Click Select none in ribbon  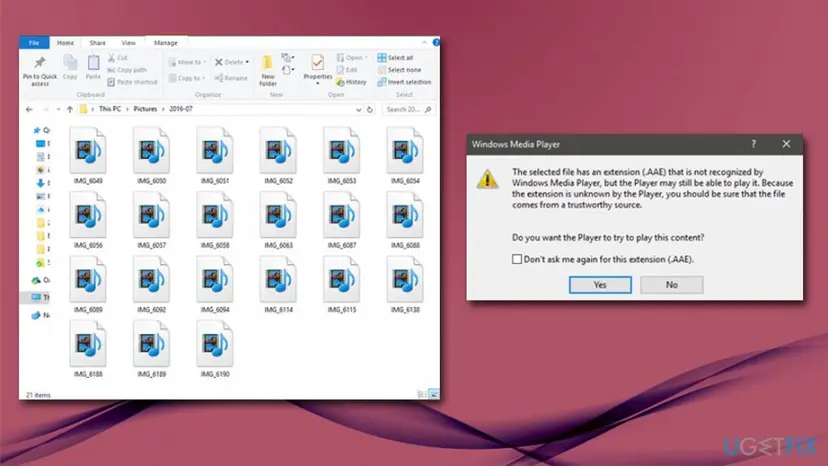tap(399, 70)
